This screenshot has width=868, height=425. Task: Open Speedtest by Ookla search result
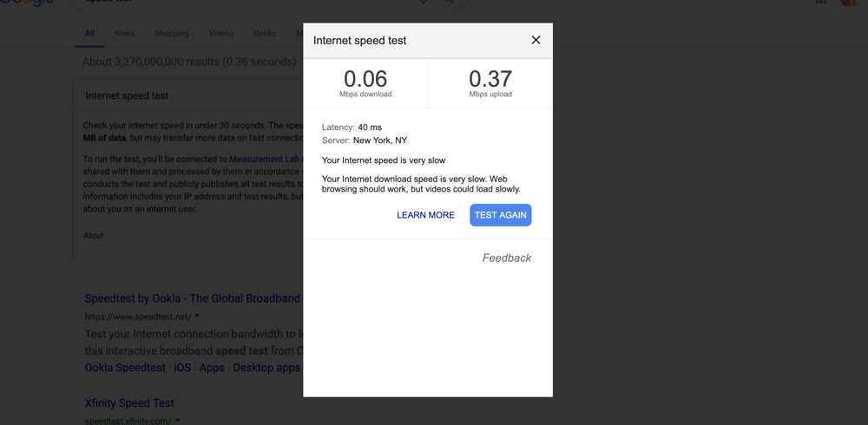click(192, 298)
